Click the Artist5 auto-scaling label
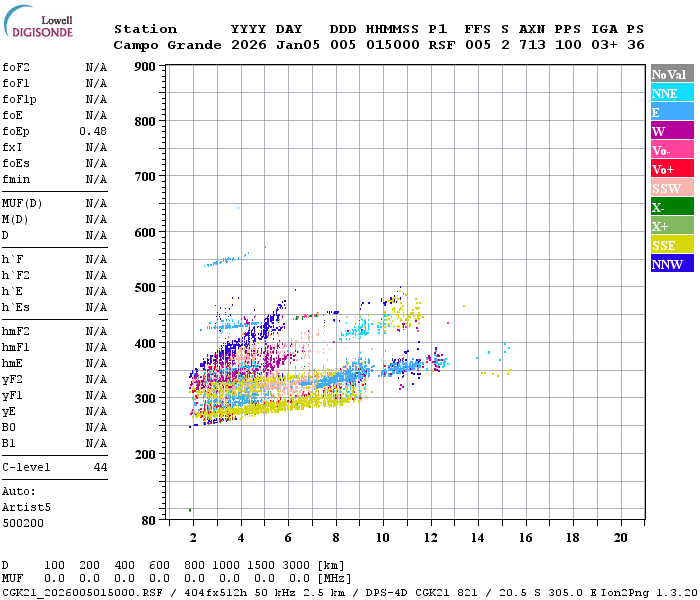This screenshot has width=700, height=600. tap(26, 508)
